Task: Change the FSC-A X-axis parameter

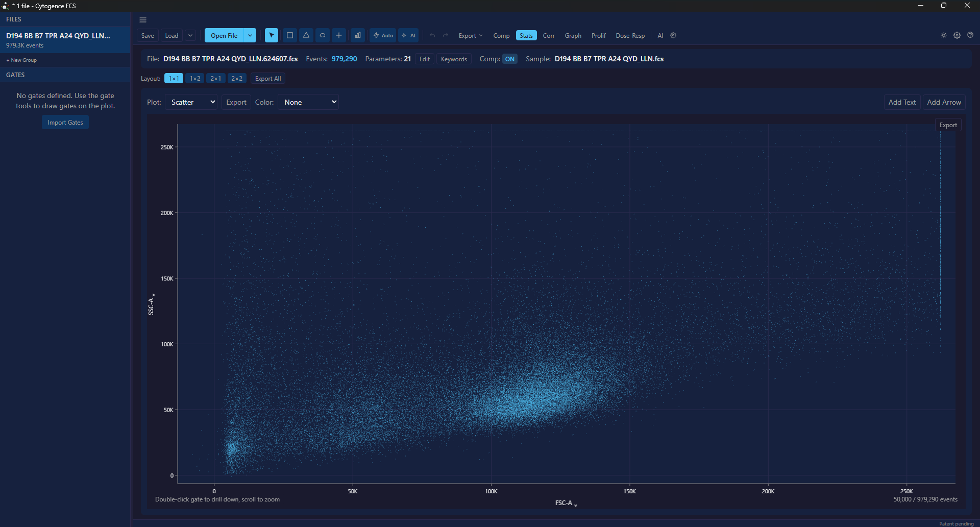Action: tap(566, 503)
